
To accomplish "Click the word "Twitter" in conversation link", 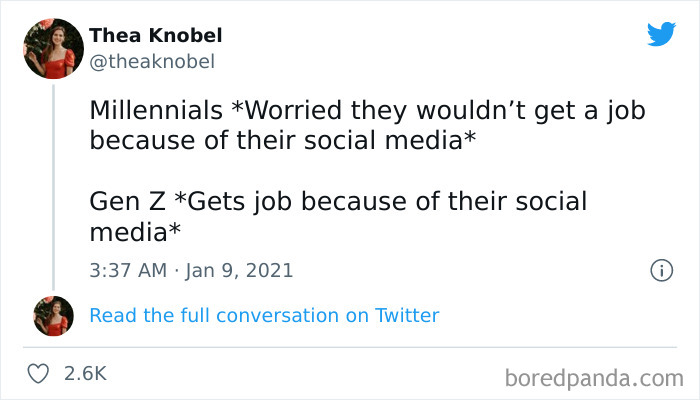I will coord(407,315).
